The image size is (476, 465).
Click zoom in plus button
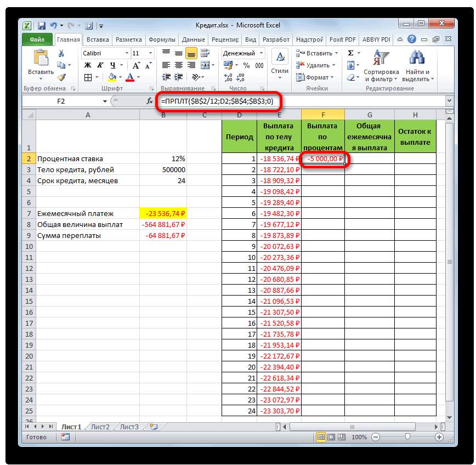tap(439, 437)
